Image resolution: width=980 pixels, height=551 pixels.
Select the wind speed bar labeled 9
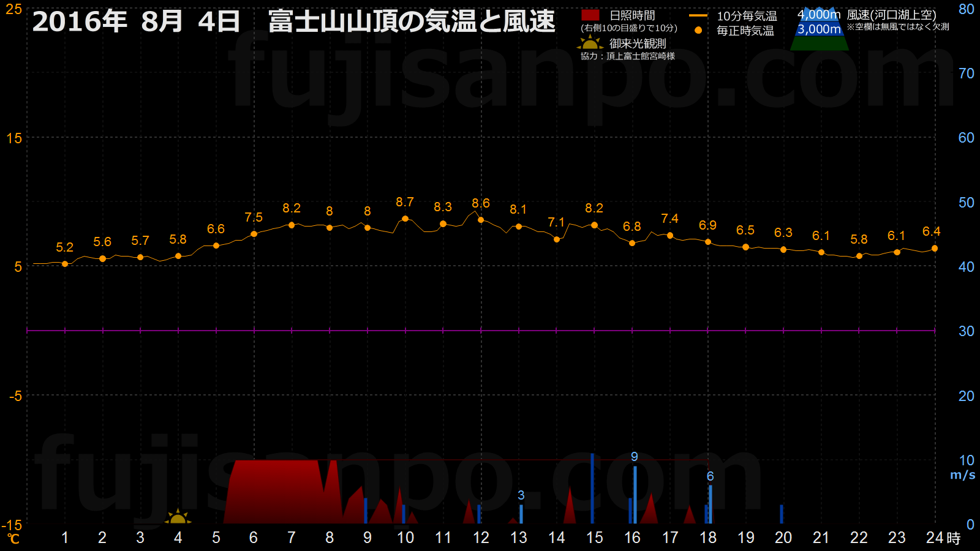point(635,494)
